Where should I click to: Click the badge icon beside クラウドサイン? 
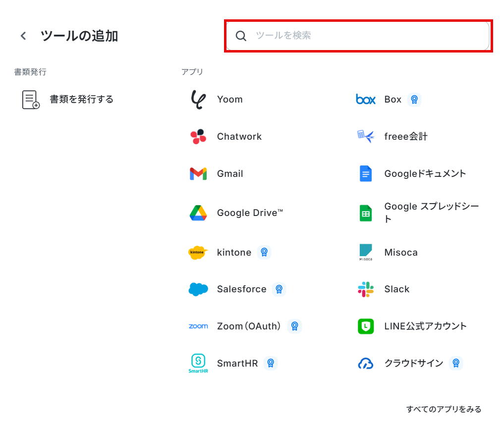tap(456, 364)
